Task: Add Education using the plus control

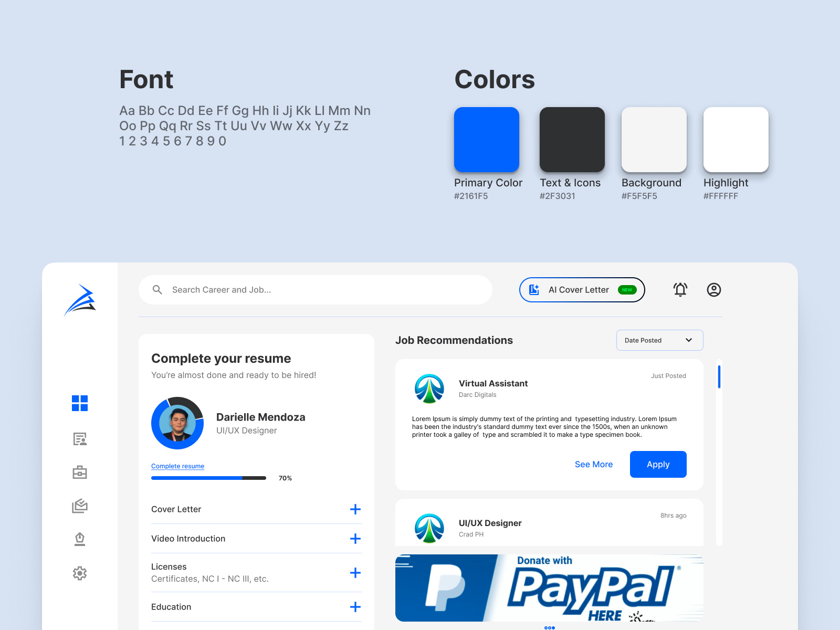Action: [x=356, y=607]
